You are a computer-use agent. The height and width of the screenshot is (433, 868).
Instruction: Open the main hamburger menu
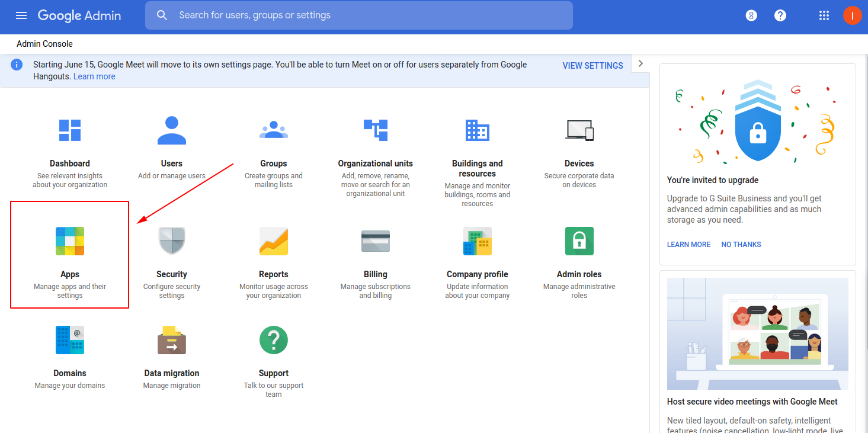tap(21, 15)
